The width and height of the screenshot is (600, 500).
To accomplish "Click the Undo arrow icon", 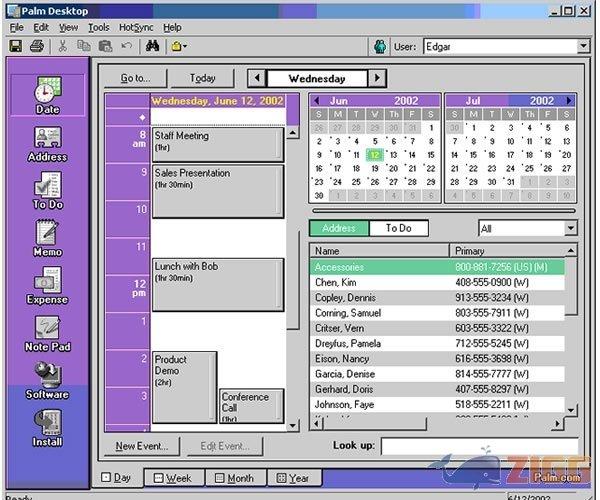I will (127, 46).
